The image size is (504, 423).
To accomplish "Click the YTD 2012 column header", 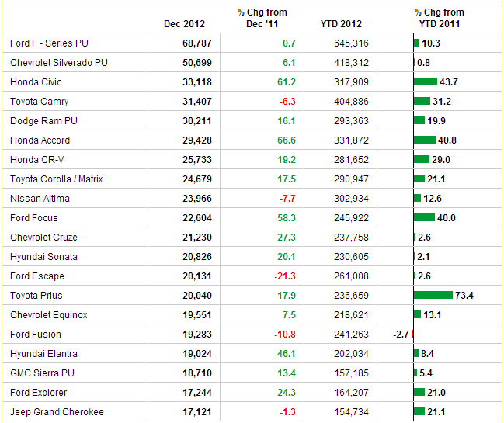I will tap(341, 24).
